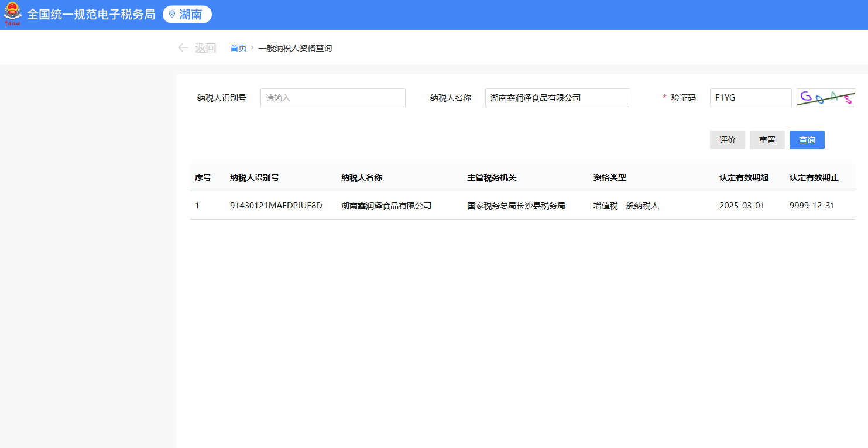868x448 pixels.
Task: Focus the 纳税人识别号 input field
Action: click(332, 98)
